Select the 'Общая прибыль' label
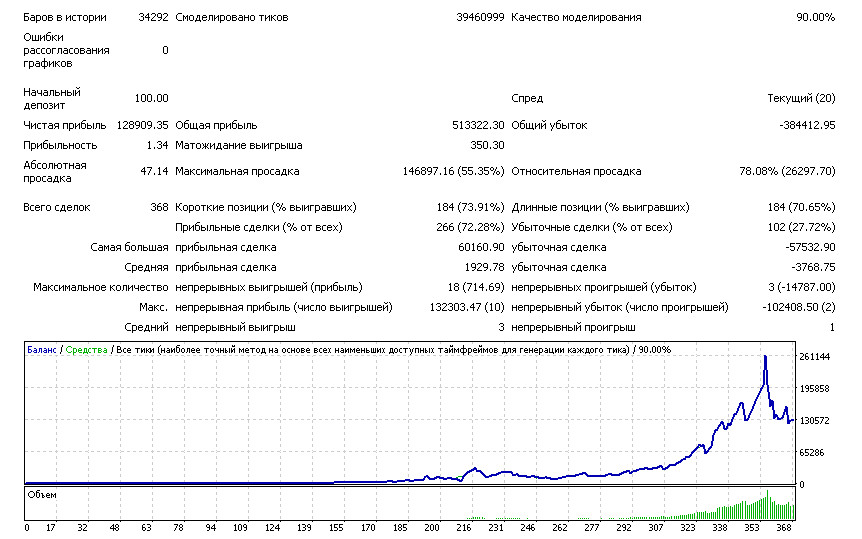This screenshot has height=539, width=862. 216,125
